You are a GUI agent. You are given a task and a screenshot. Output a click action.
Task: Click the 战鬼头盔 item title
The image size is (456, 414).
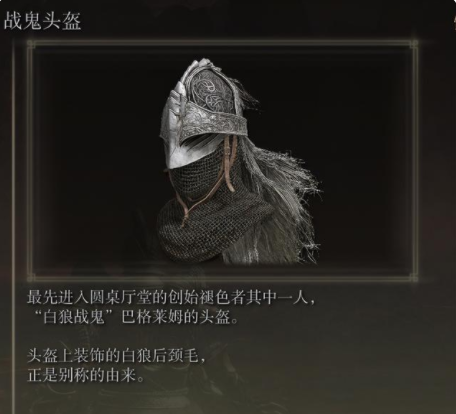click(x=42, y=21)
